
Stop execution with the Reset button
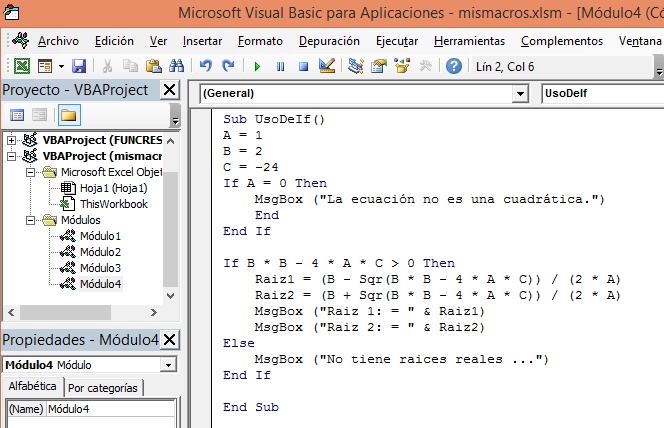tap(303, 66)
